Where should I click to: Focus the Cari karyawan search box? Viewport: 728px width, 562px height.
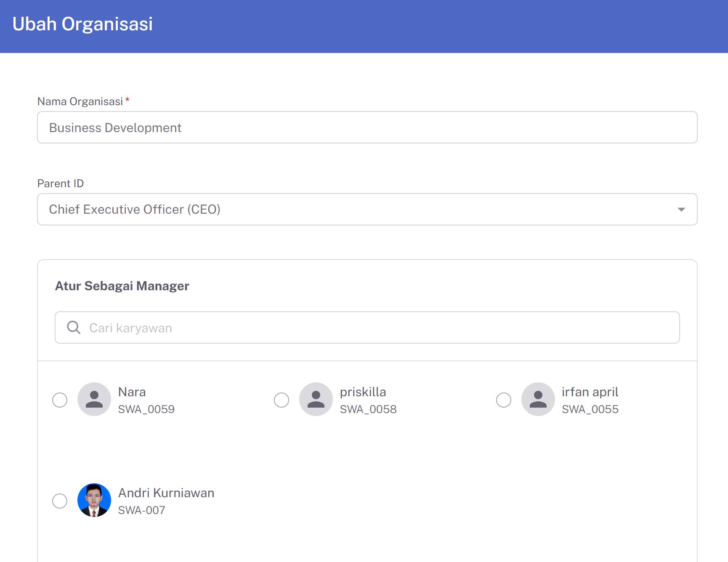(x=367, y=328)
